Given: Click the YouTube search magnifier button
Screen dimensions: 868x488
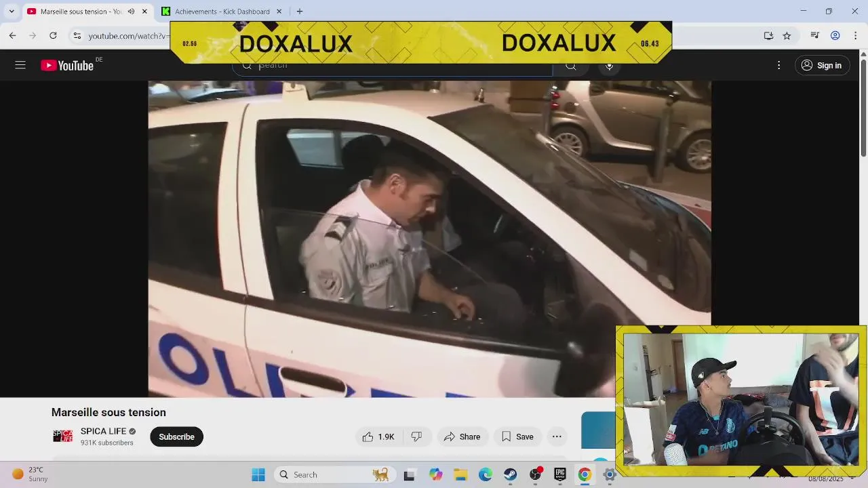Looking at the screenshot, I should 571,66.
